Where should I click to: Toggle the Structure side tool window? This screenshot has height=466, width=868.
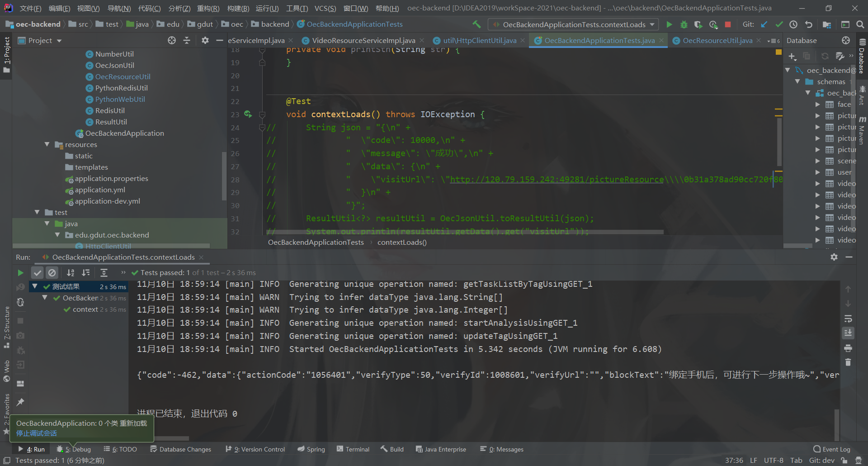[6, 327]
